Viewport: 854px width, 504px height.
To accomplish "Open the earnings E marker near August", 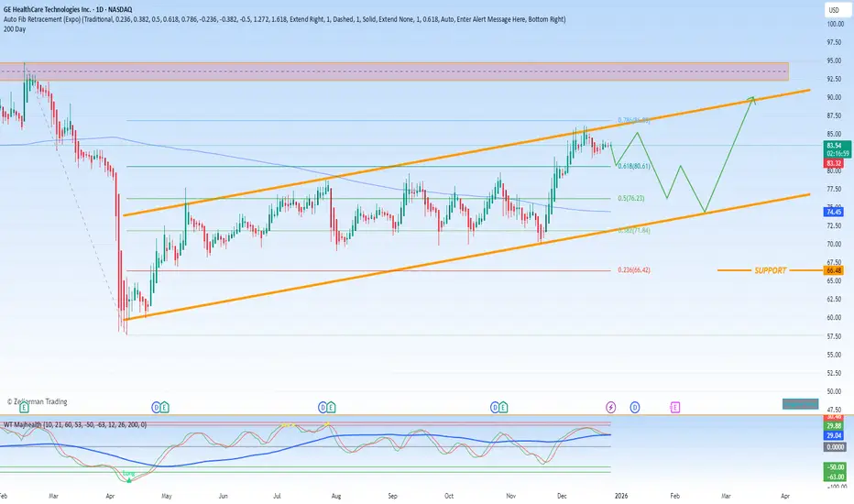I will click(x=331, y=407).
